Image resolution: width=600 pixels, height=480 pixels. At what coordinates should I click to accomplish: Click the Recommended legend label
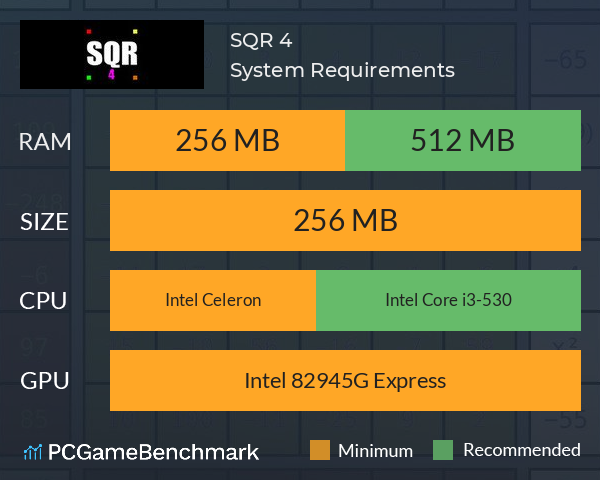point(522,450)
